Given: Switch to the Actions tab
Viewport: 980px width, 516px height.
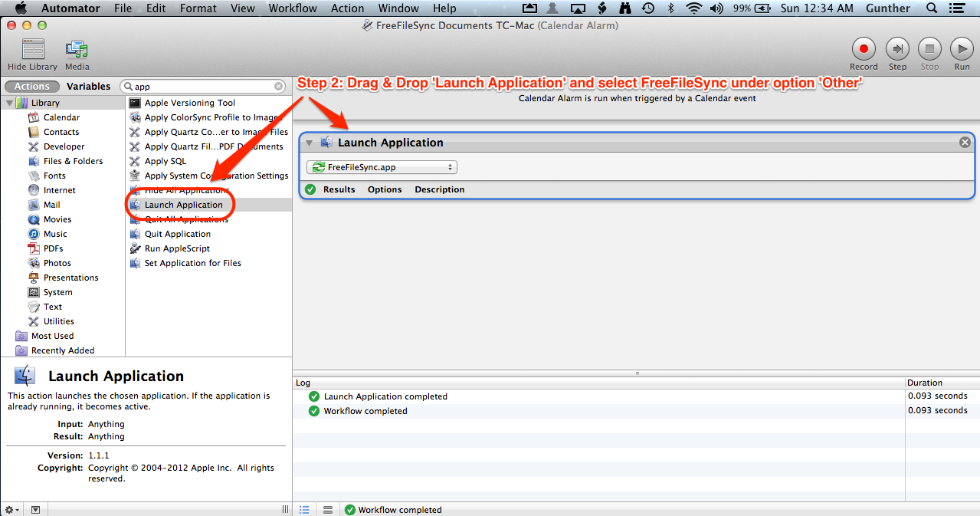Looking at the screenshot, I should pos(32,87).
